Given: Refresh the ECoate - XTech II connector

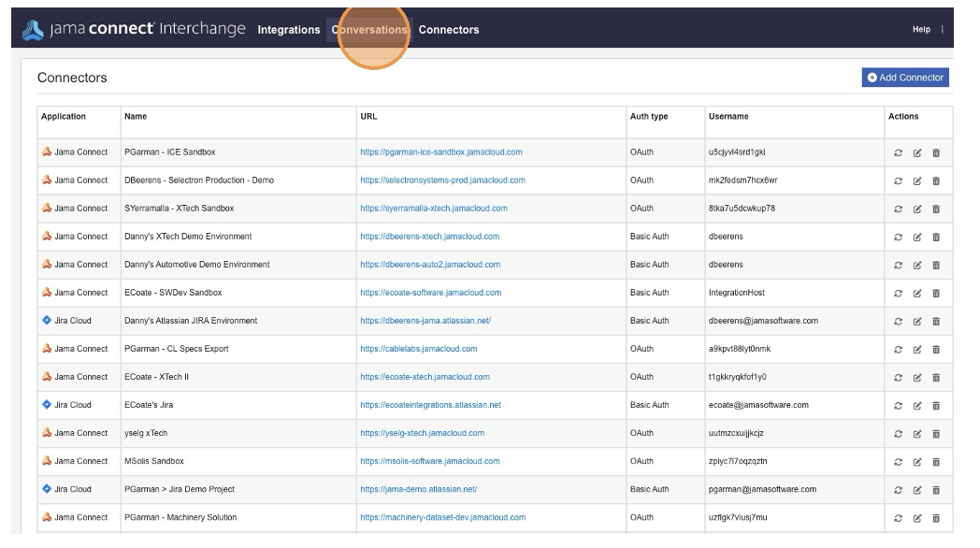Looking at the screenshot, I should coord(898,378).
